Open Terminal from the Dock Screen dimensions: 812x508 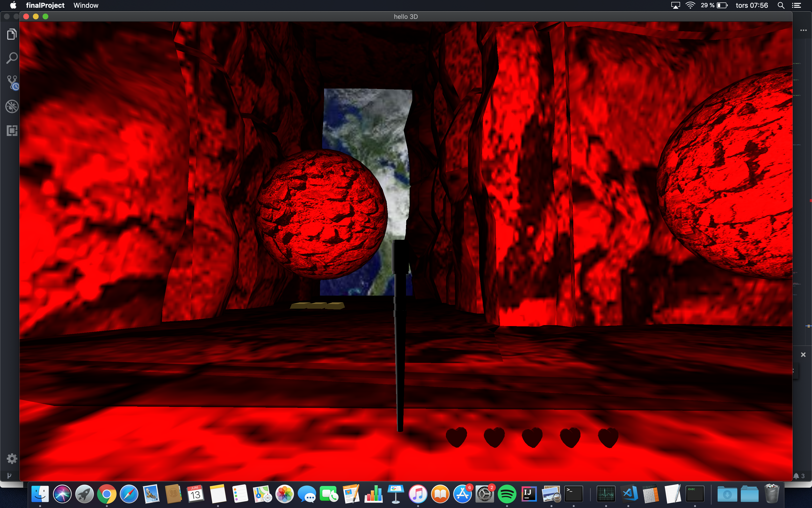[x=573, y=494]
